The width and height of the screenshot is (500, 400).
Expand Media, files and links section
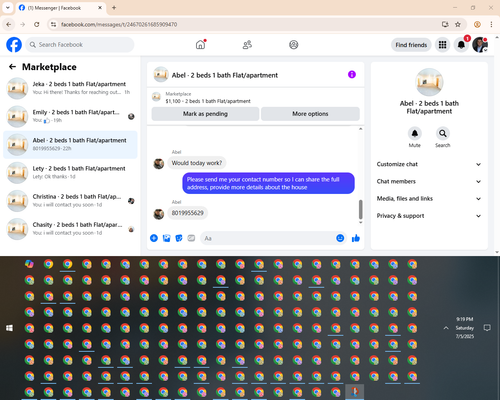coord(429,199)
